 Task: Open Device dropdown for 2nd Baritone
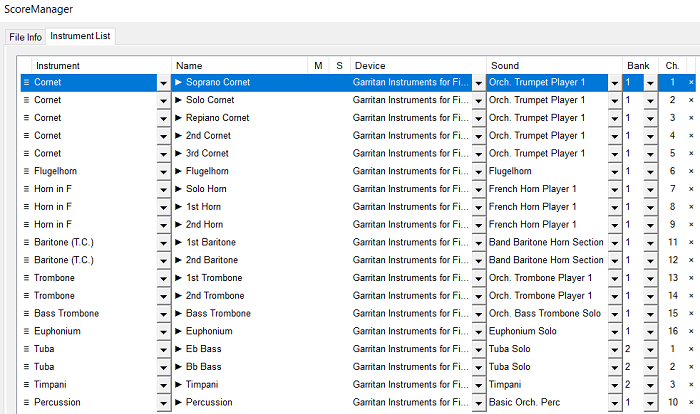(478, 260)
